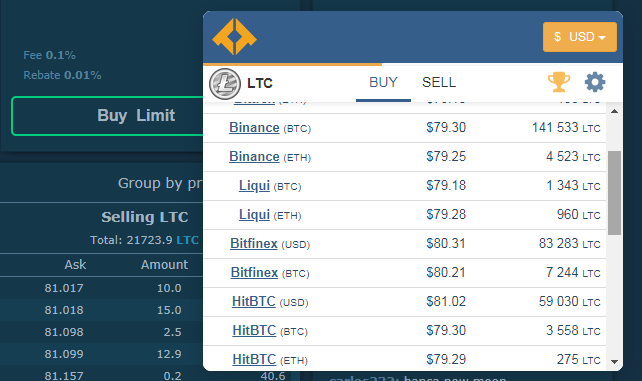Click the Buy Limit button
Image resolution: width=642 pixels, height=381 pixels.
click(136, 115)
